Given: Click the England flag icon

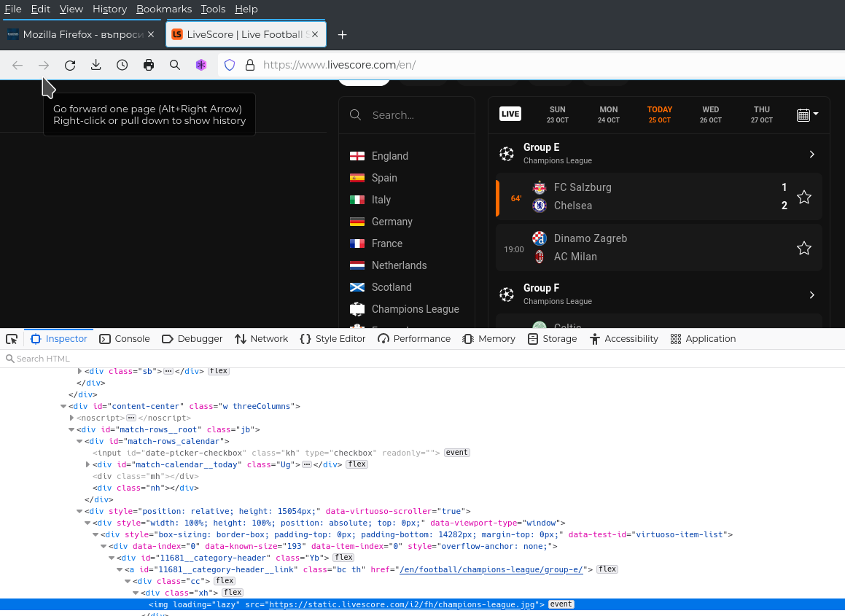Looking at the screenshot, I should tap(357, 156).
